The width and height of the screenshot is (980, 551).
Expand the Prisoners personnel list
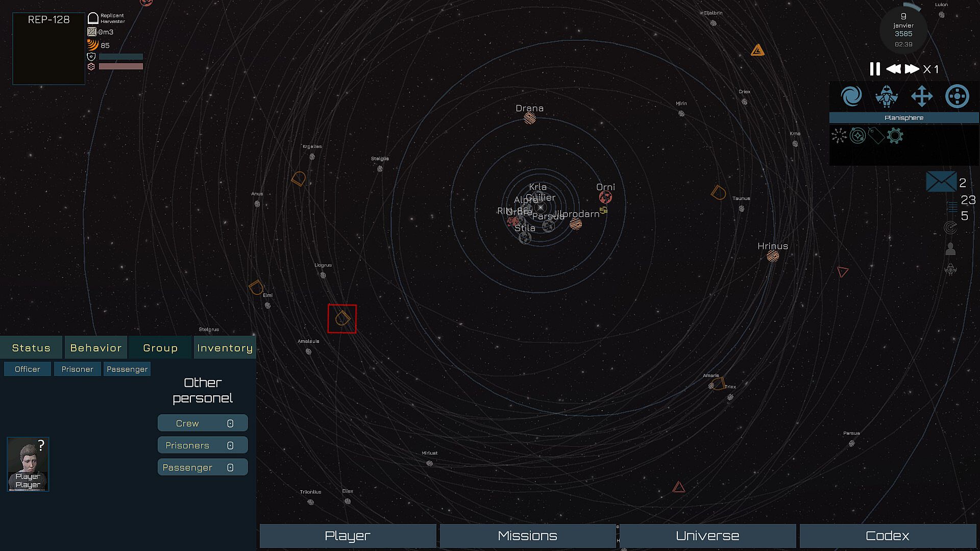[x=203, y=445]
